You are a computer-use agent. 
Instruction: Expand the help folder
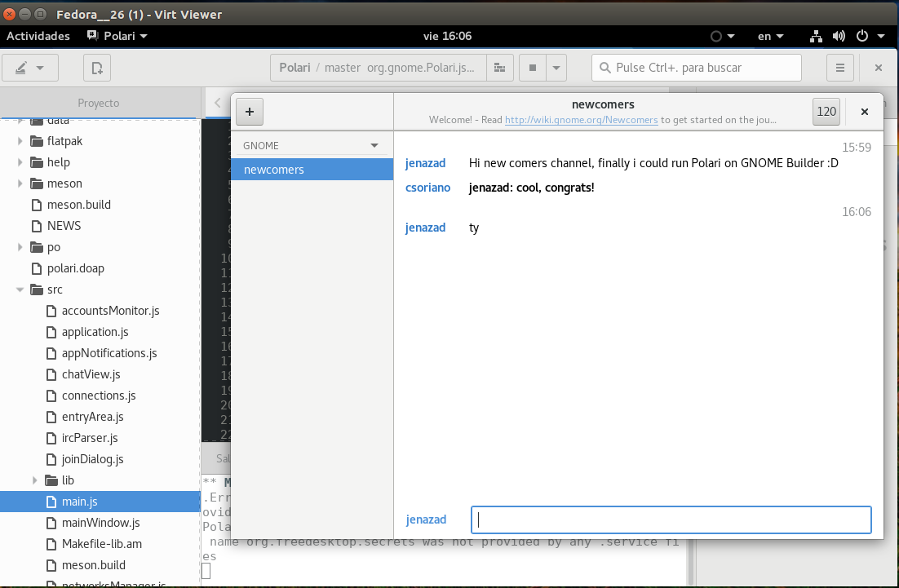click(x=20, y=162)
